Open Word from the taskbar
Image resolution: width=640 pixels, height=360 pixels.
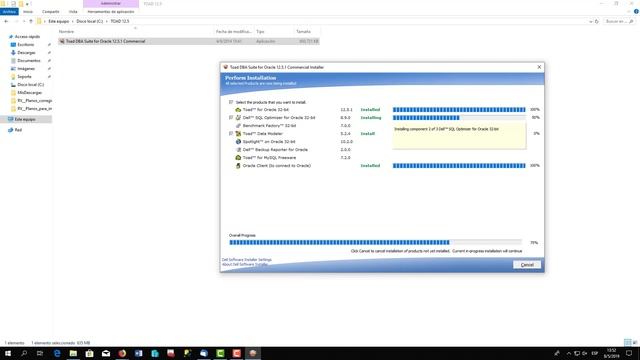[138, 353]
